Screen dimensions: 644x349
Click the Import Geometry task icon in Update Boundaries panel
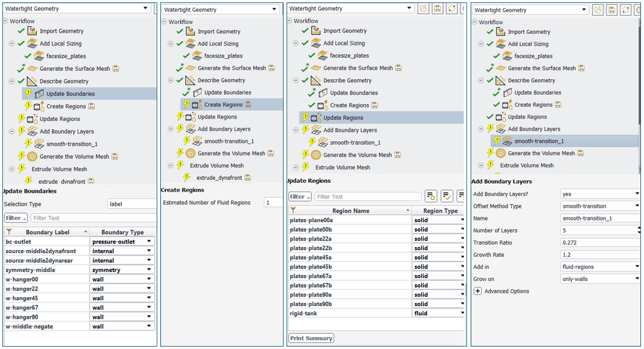pyautogui.click(x=32, y=31)
